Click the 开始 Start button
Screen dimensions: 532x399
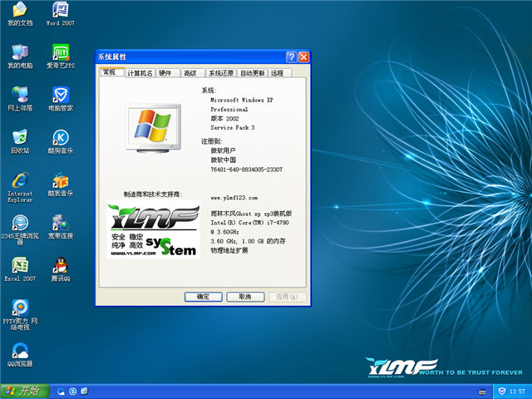point(25,392)
